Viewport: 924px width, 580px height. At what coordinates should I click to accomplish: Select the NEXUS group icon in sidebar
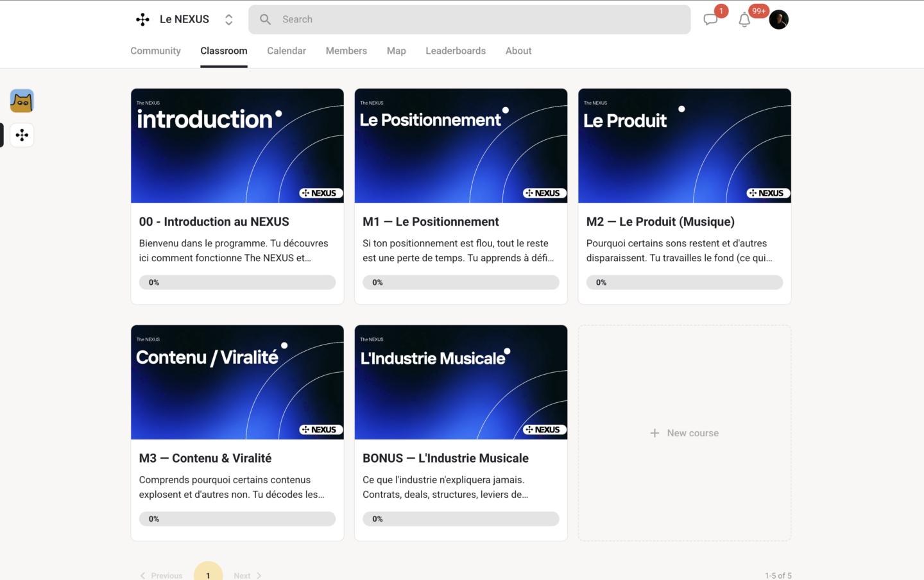(x=22, y=135)
